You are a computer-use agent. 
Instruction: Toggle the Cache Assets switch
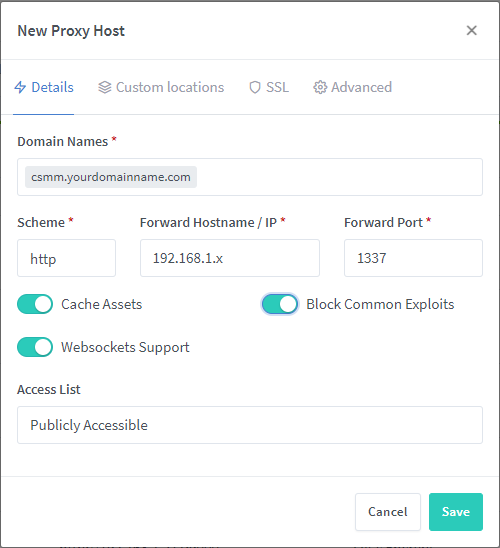pyautogui.click(x=35, y=304)
